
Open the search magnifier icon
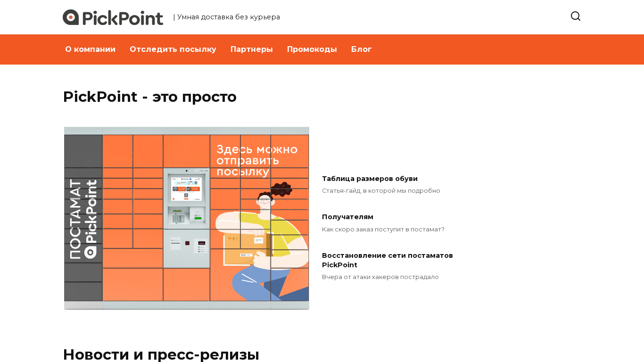[x=576, y=16]
